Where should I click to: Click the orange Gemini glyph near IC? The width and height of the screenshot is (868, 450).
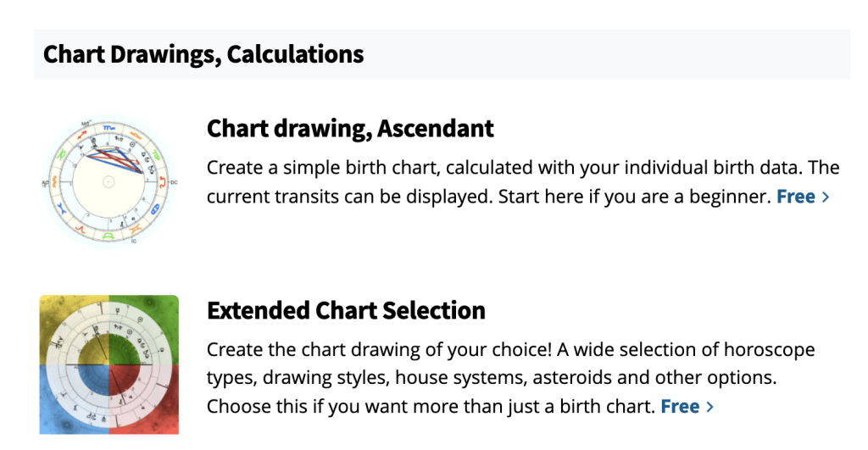click(x=136, y=229)
